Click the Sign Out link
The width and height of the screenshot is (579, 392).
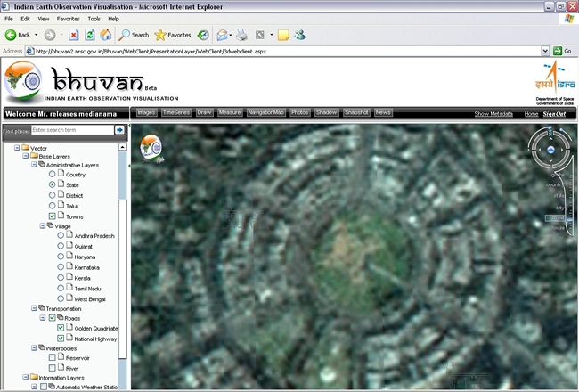tap(554, 114)
